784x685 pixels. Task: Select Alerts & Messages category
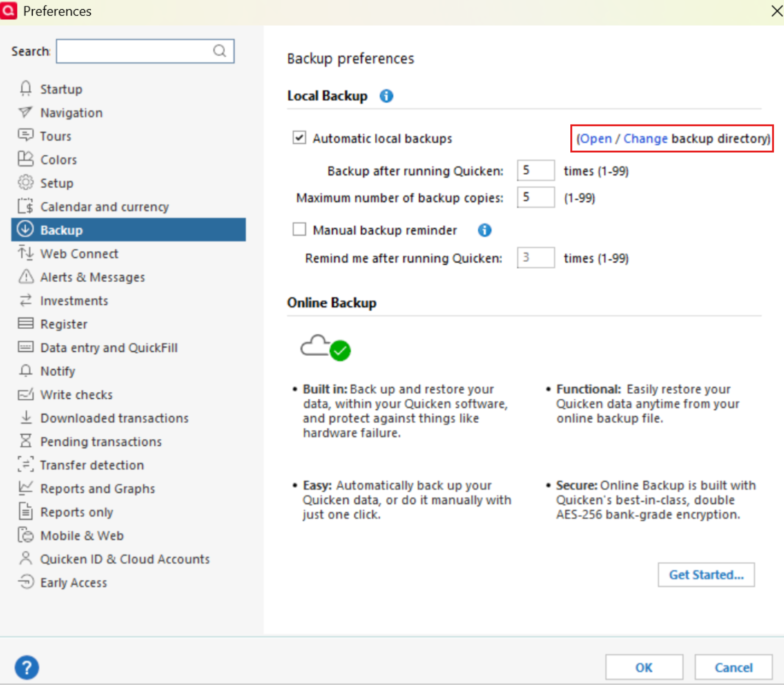93,277
